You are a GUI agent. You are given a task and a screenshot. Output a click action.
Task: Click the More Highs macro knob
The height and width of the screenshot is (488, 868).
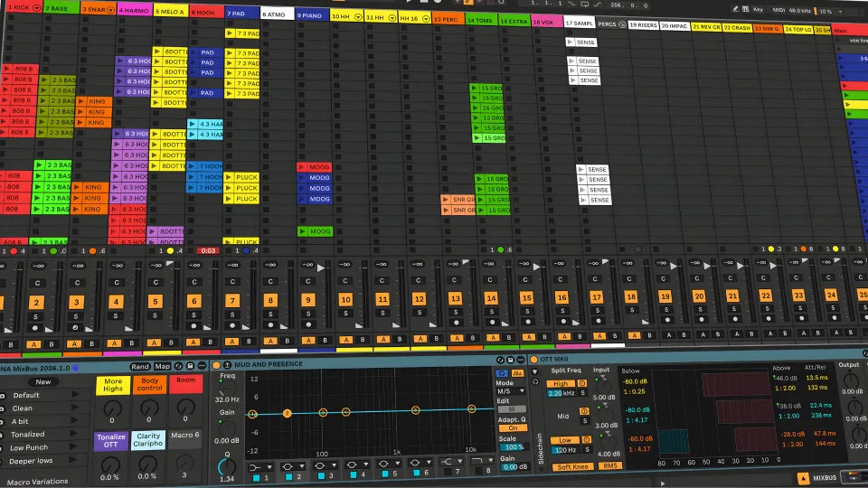click(x=113, y=408)
